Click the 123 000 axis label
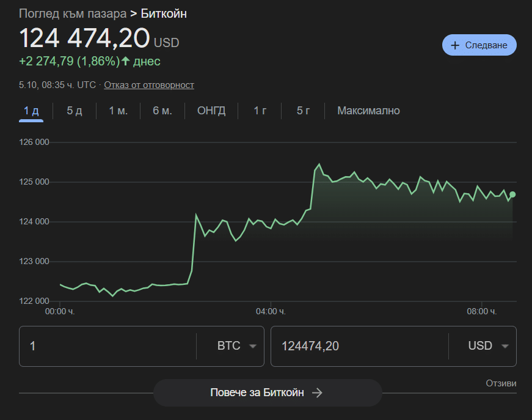This screenshot has height=420, width=532. coord(34,262)
